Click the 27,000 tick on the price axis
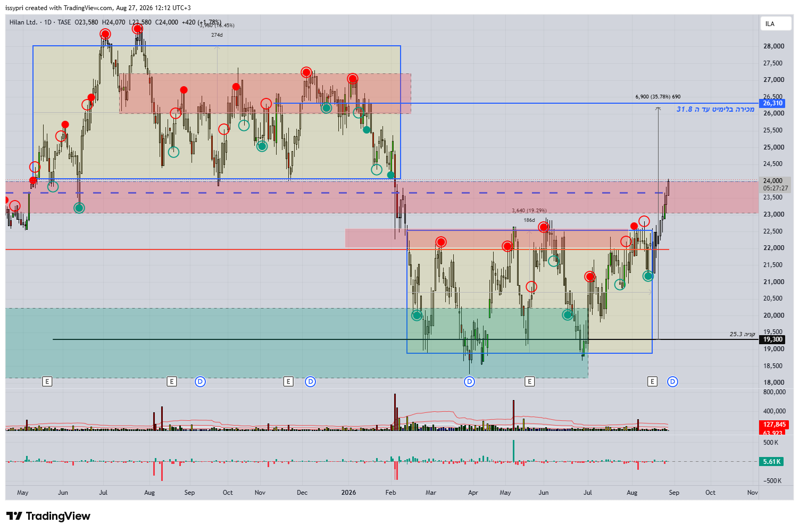Viewport: 799px width, 532px height. [774, 80]
